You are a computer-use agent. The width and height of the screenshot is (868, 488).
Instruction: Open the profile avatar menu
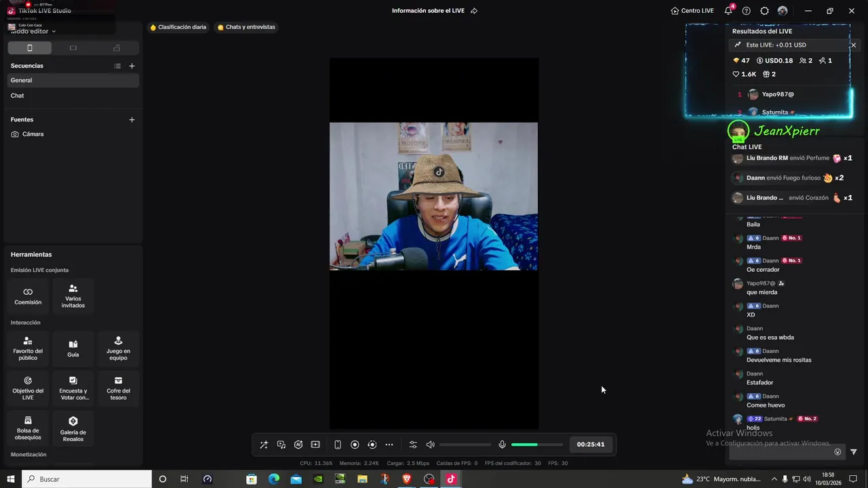[783, 11]
